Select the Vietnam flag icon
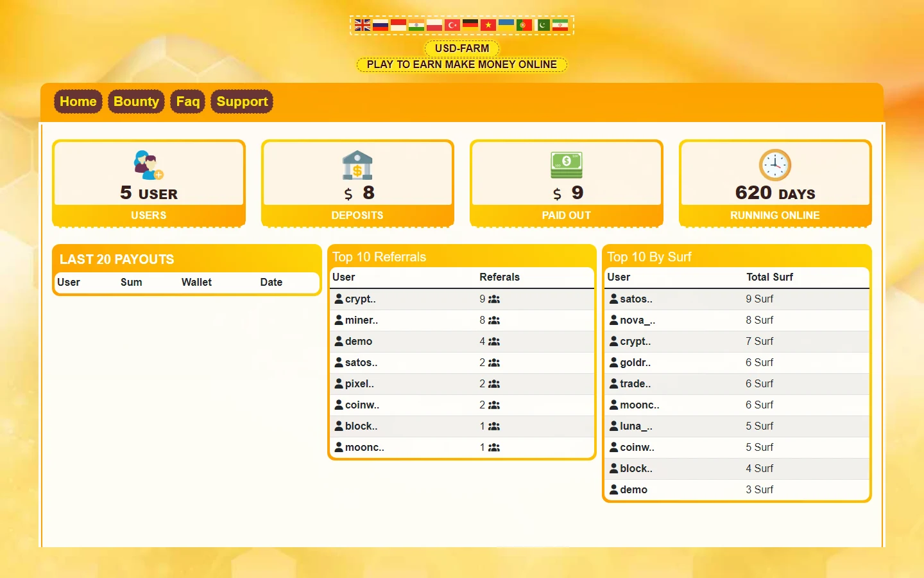This screenshot has width=924, height=578. (488, 25)
